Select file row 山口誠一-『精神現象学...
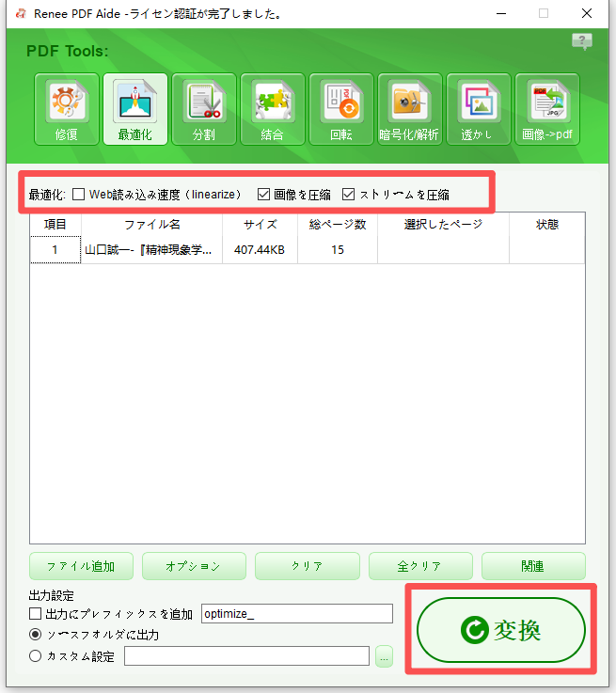616x693 pixels. [x=151, y=250]
